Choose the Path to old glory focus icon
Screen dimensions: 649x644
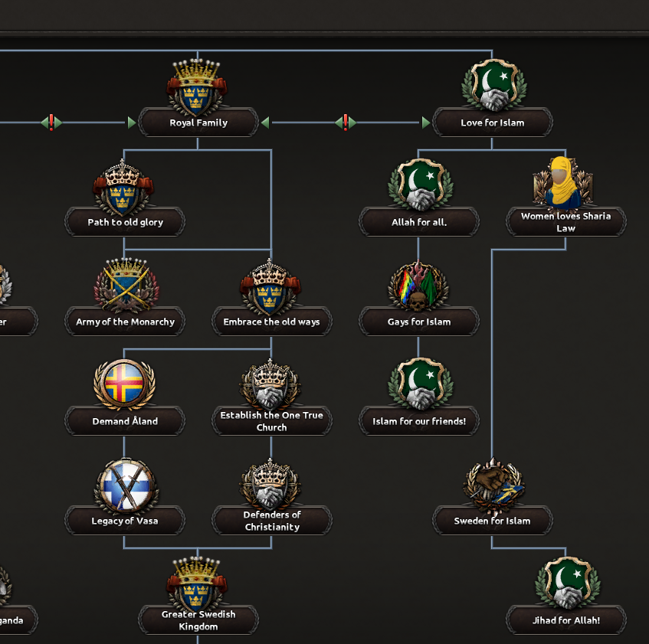(x=123, y=187)
